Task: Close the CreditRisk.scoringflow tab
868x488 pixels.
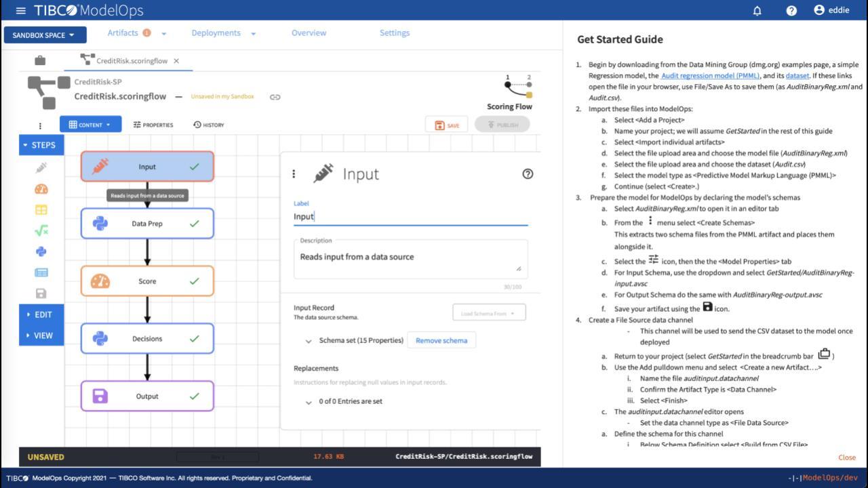Action: click(176, 61)
